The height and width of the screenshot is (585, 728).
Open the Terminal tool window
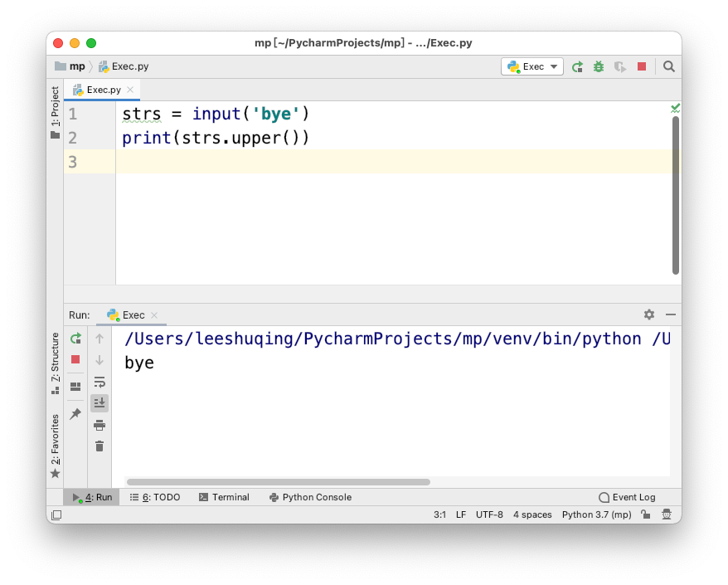click(x=224, y=497)
